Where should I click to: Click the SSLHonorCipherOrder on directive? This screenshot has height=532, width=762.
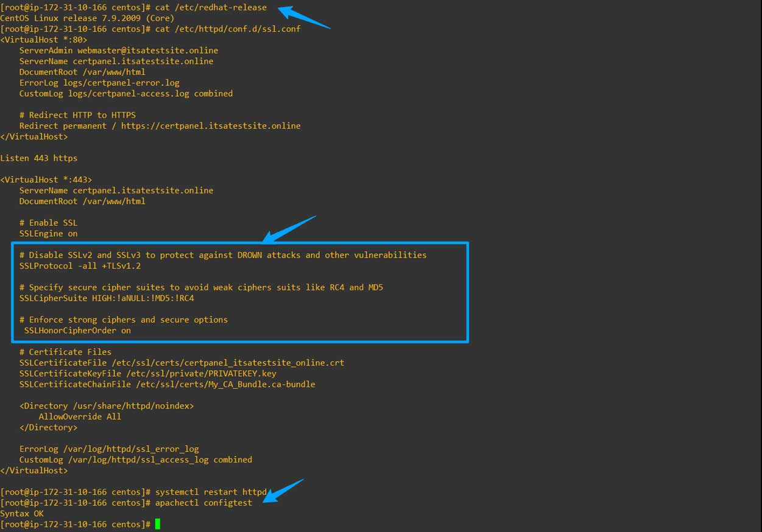[77, 330]
